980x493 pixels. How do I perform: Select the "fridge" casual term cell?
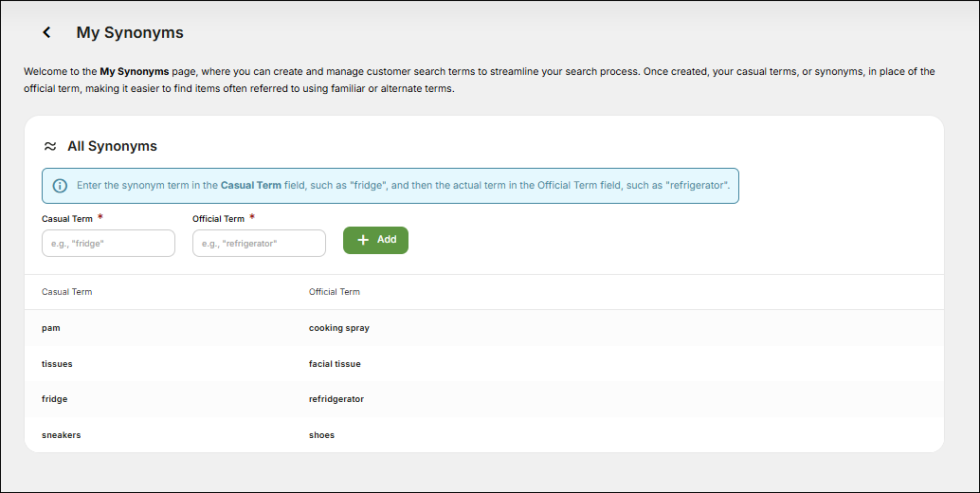55,399
